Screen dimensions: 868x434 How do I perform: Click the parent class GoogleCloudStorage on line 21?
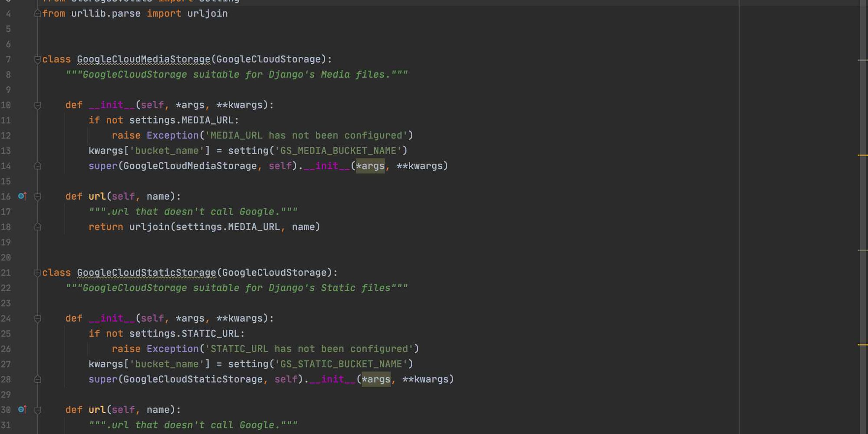(274, 273)
